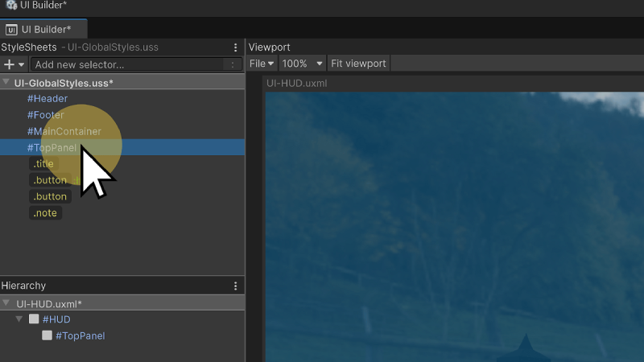Select the #Footer selector
Screen dimensions: 644x362
point(45,115)
